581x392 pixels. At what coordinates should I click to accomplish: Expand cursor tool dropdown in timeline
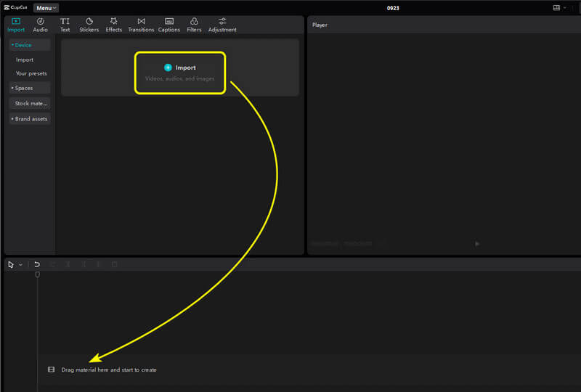tap(20, 265)
